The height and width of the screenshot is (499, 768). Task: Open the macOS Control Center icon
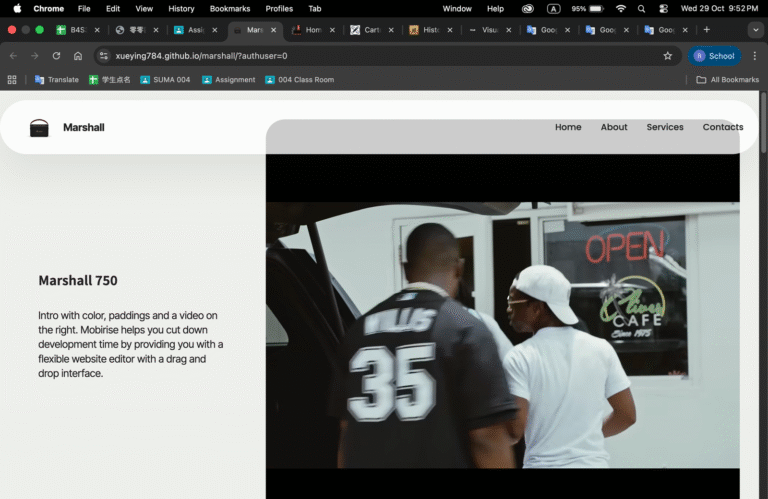click(x=662, y=8)
